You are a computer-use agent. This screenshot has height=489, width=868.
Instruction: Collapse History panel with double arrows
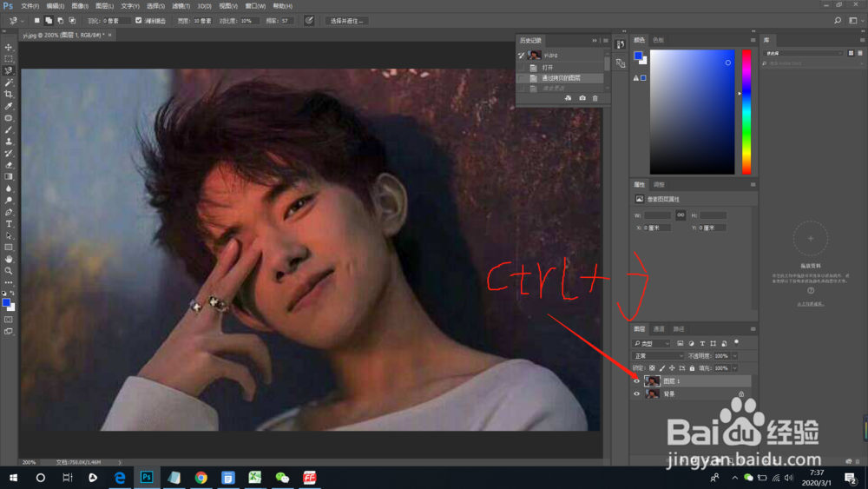click(x=595, y=41)
